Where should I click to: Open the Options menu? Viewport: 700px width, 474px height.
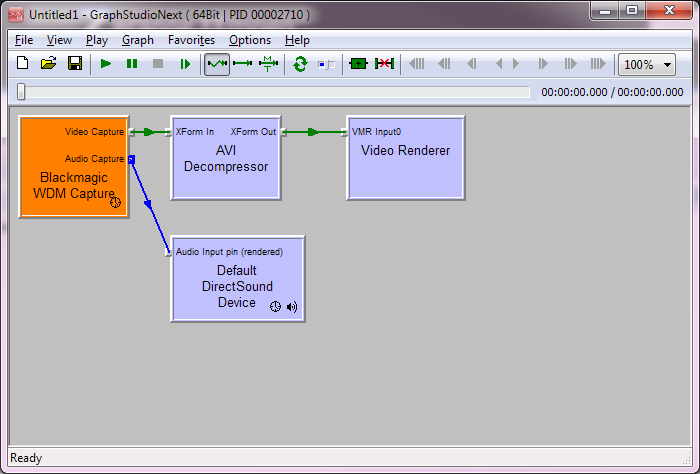point(250,40)
